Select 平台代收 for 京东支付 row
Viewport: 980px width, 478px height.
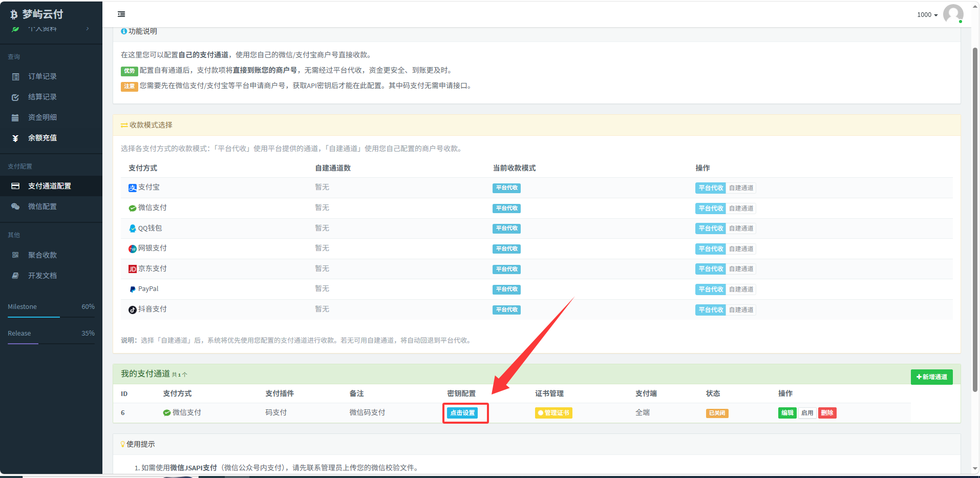[711, 269]
